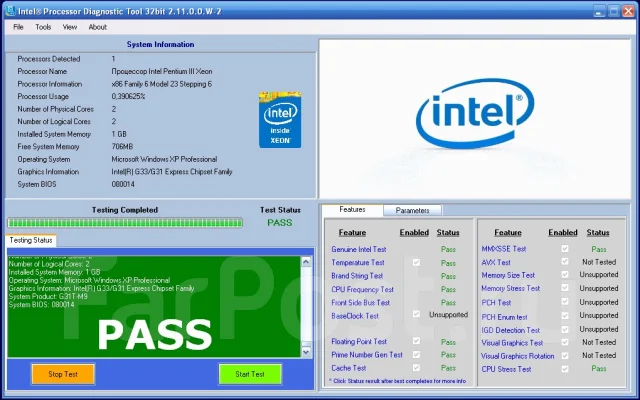Click Unsupported status of Memory Stress Test
This screenshot has width=640, height=400.
coord(599,289)
